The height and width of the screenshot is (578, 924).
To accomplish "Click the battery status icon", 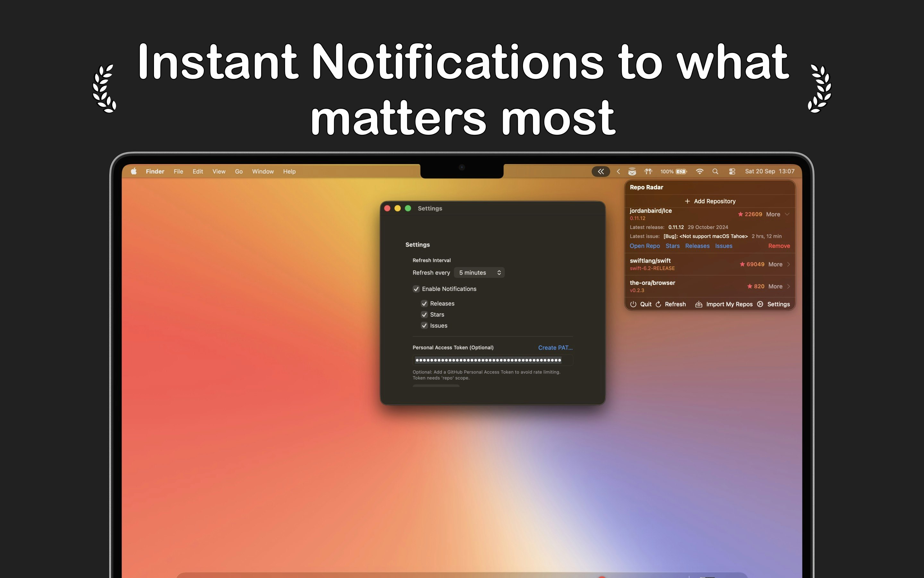I will [681, 171].
